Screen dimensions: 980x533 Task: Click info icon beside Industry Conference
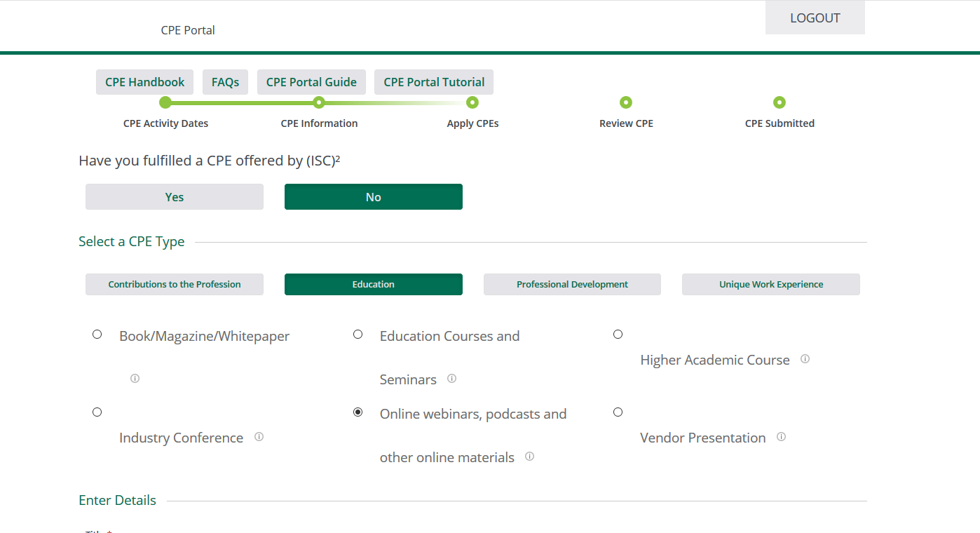pyautogui.click(x=259, y=437)
